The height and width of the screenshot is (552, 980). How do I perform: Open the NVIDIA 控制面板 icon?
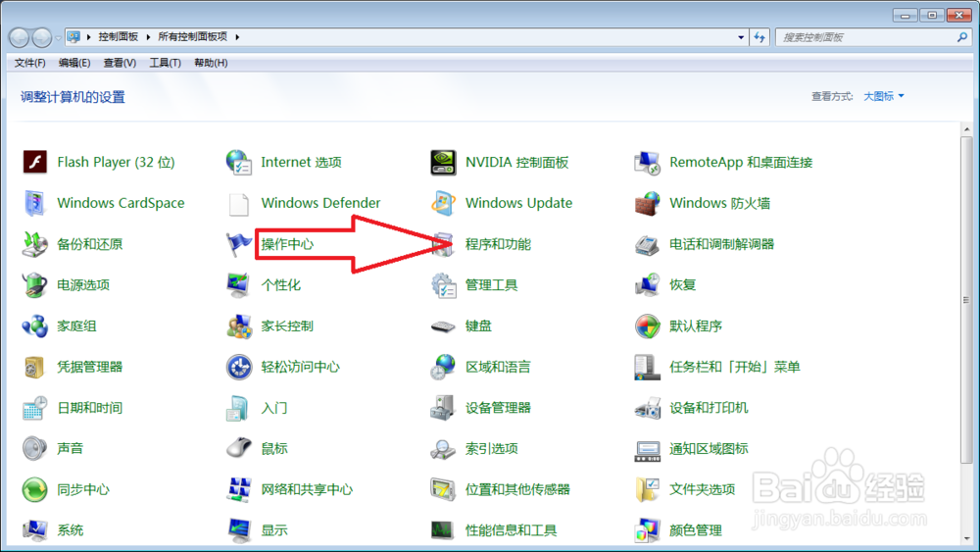443,162
